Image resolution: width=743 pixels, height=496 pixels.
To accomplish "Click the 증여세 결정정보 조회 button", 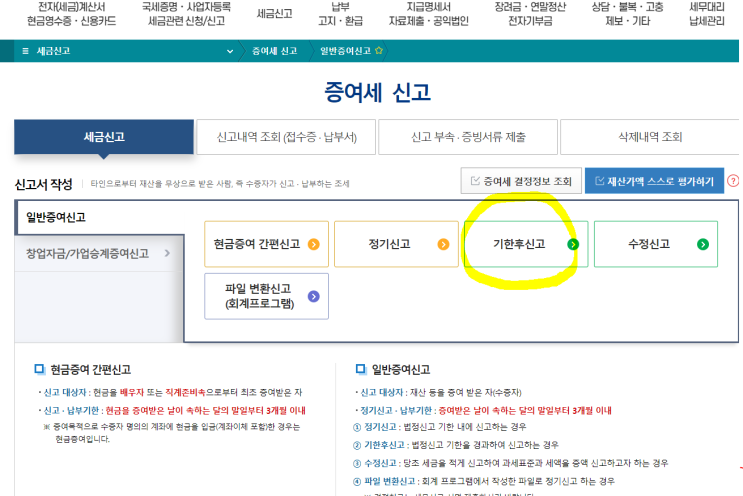I will pyautogui.click(x=521, y=181).
